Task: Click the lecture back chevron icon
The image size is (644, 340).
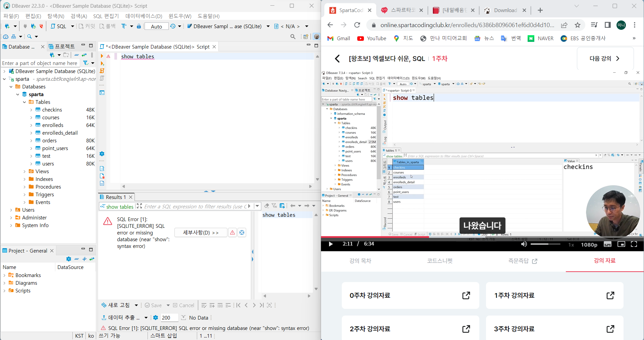Action: click(x=337, y=59)
